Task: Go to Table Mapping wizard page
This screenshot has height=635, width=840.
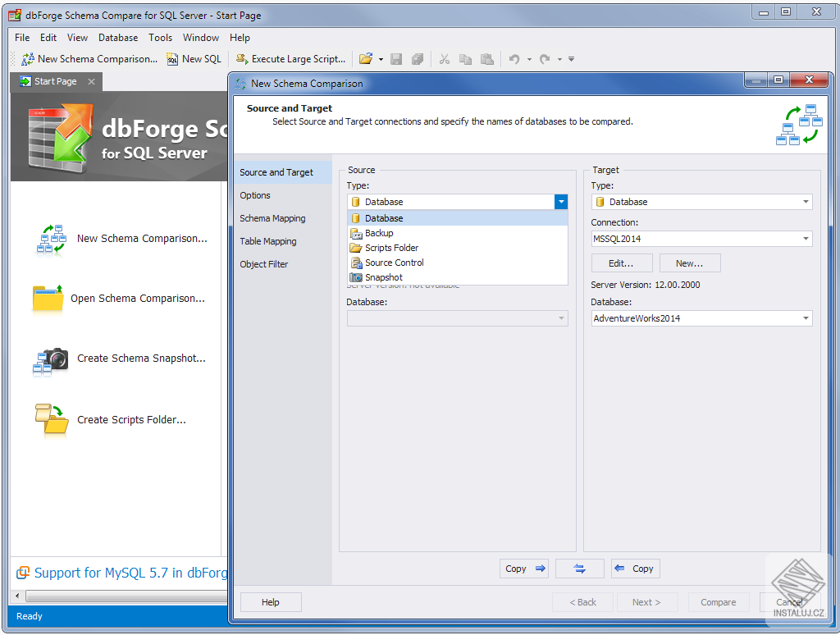Action: point(283,242)
